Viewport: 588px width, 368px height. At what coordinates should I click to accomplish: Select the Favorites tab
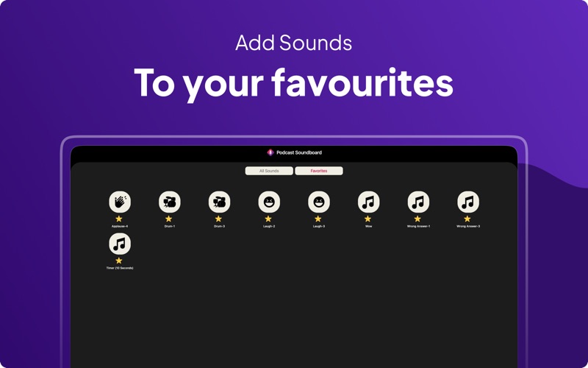[x=319, y=171]
